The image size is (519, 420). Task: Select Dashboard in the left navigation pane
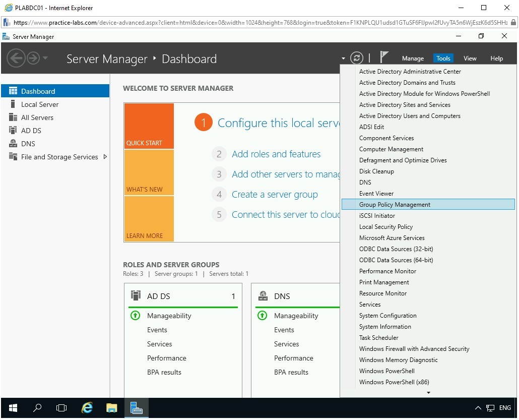[x=55, y=91]
